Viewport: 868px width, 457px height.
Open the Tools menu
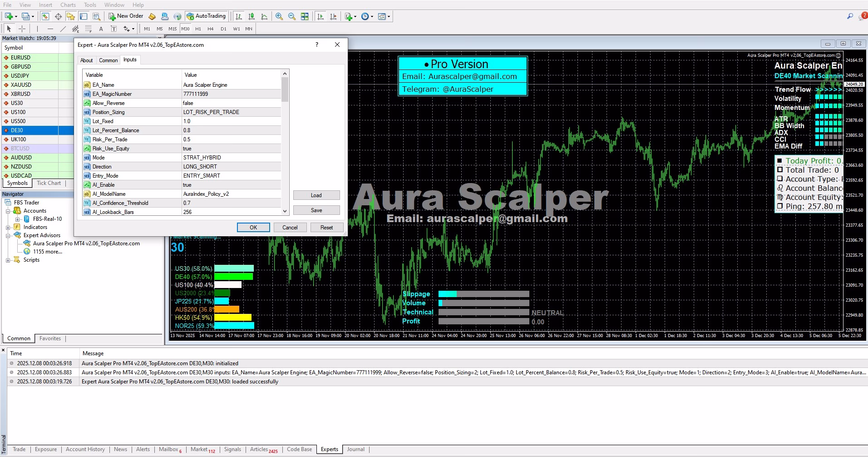90,5
